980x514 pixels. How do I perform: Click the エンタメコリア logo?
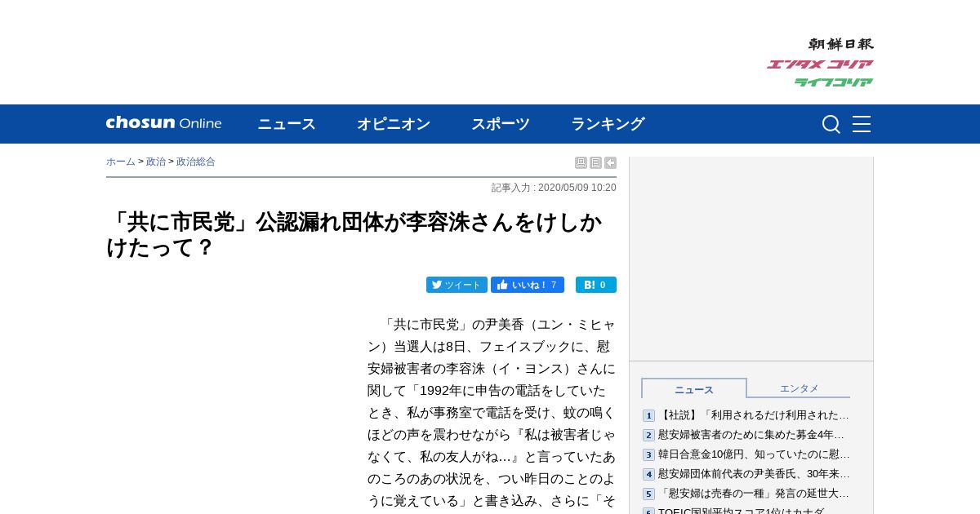coord(820,64)
